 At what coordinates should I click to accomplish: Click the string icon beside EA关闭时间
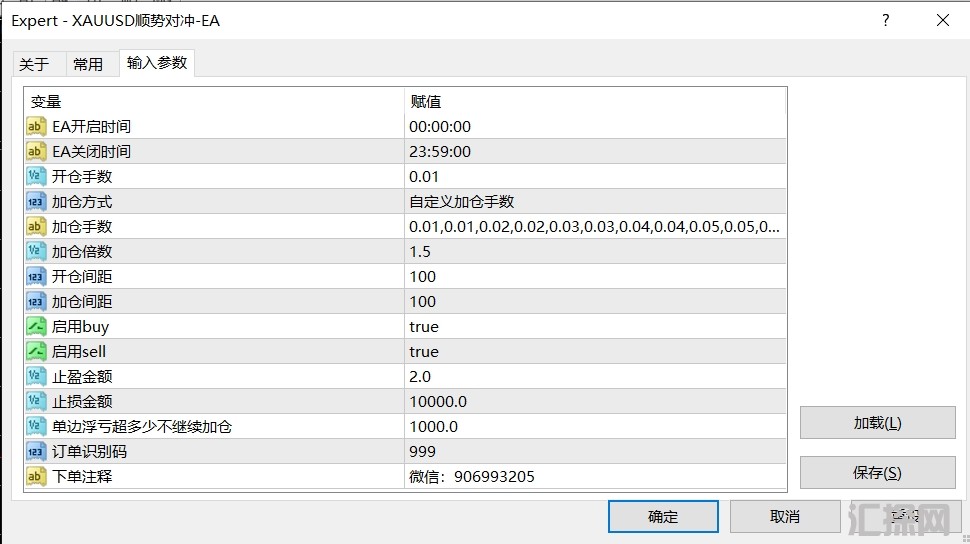[36, 152]
